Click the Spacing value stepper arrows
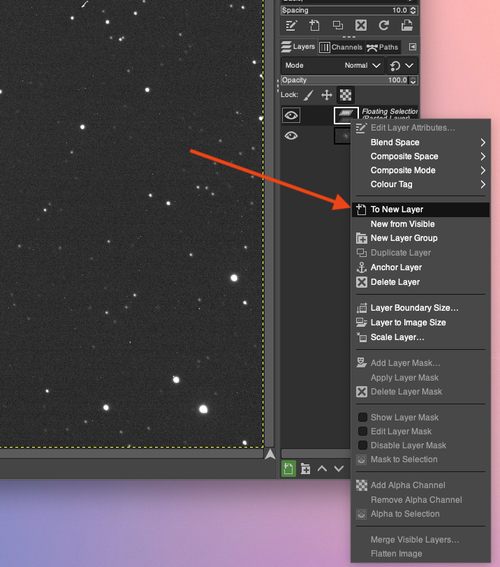 (413, 10)
